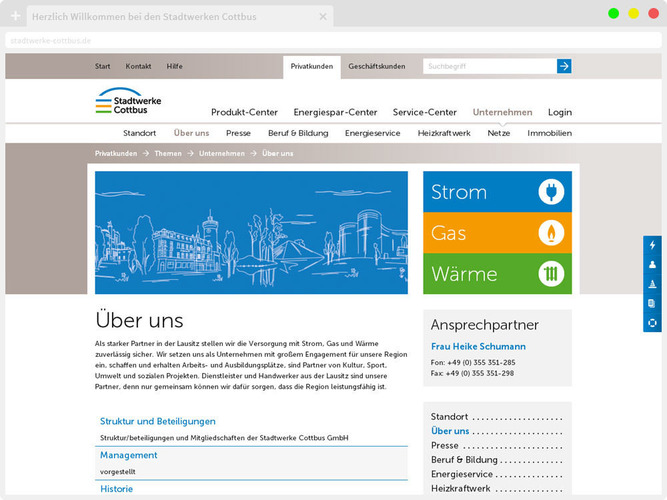Click the document icon in right sidebar

[653, 303]
